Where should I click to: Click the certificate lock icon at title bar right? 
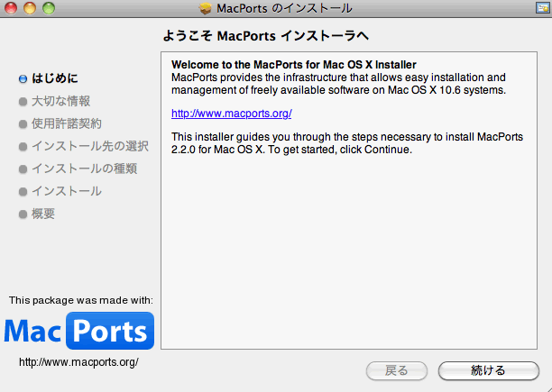pyautogui.click(x=542, y=8)
